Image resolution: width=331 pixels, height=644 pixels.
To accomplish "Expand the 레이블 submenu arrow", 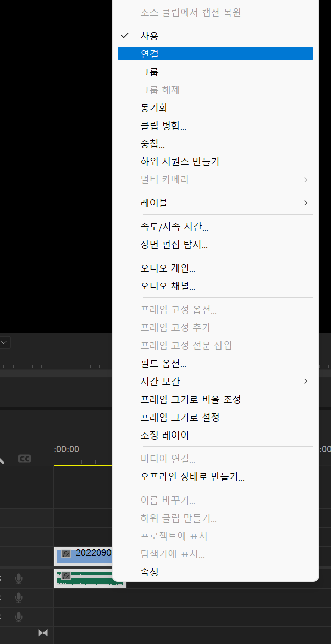I will coord(306,203).
